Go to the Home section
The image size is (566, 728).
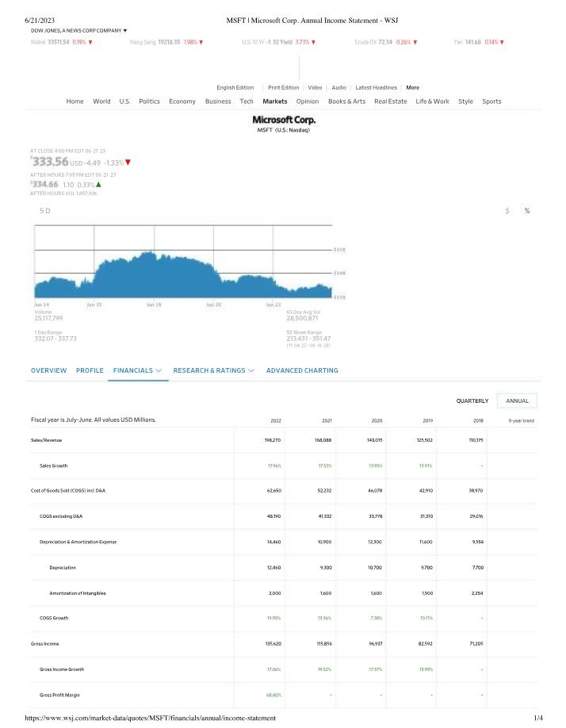(x=75, y=102)
